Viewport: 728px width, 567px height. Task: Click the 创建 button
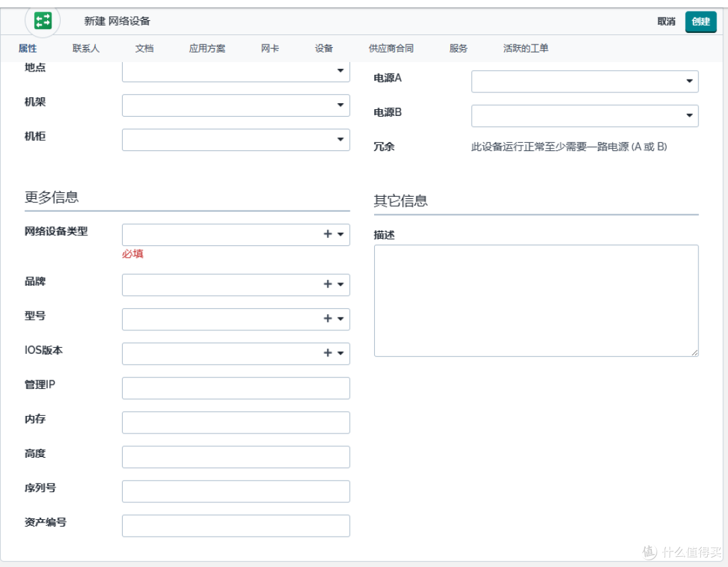[700, 22]
